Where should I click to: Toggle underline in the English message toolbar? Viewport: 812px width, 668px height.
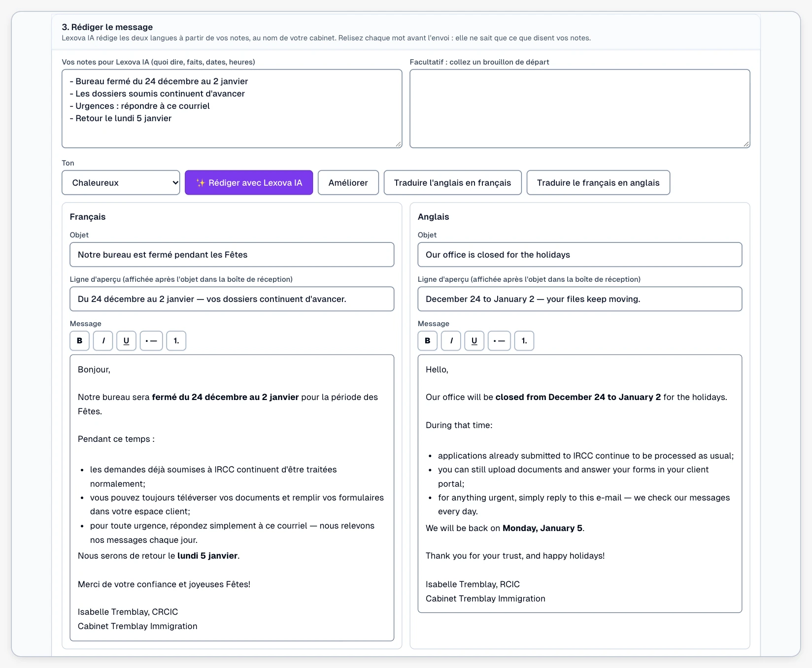pos(474,340)
